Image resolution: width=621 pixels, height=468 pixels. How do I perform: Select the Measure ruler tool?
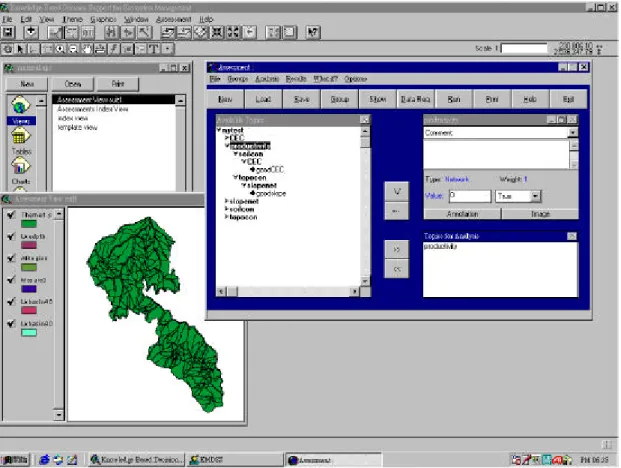pos(100,49)
